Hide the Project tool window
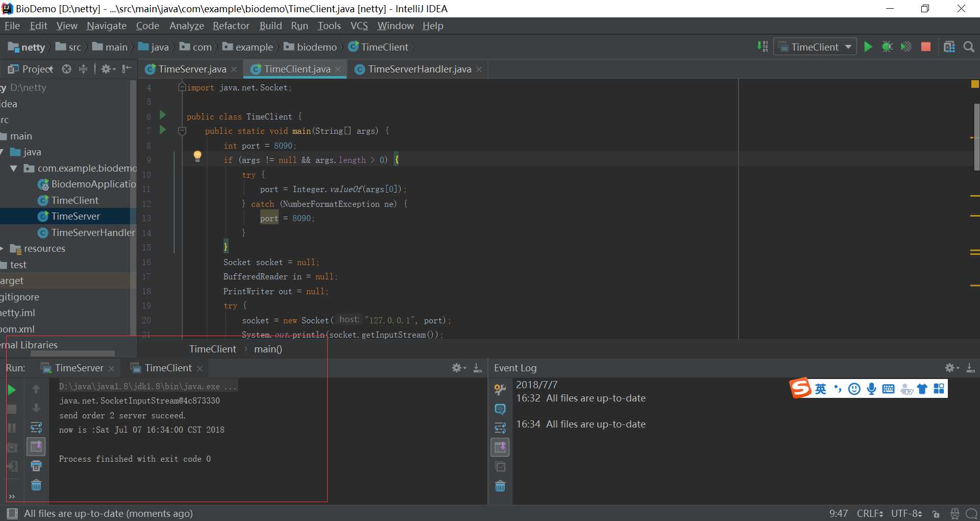Screen dimensions: 980x521 click(x=127, y=69)
